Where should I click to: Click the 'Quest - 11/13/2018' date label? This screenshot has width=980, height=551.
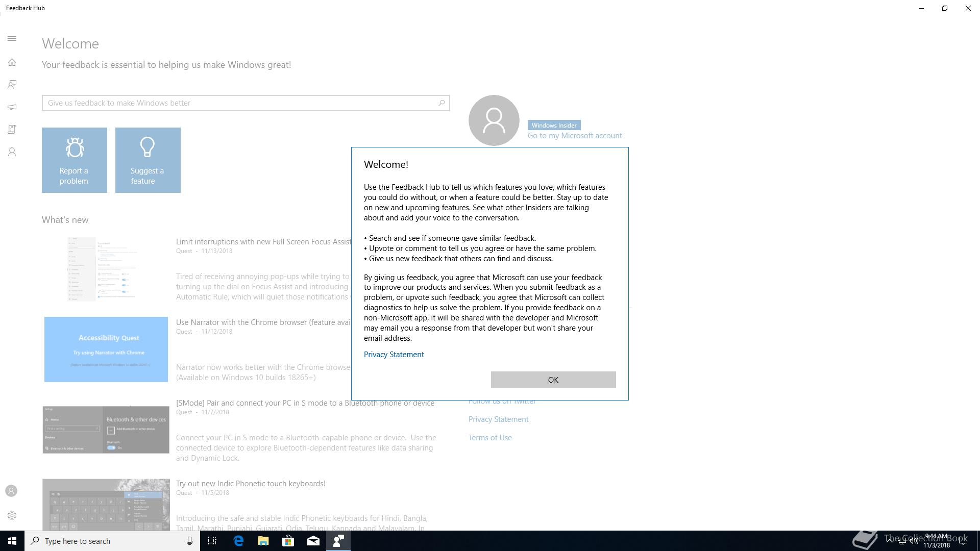pyautogui.click(x=204, y=251)
